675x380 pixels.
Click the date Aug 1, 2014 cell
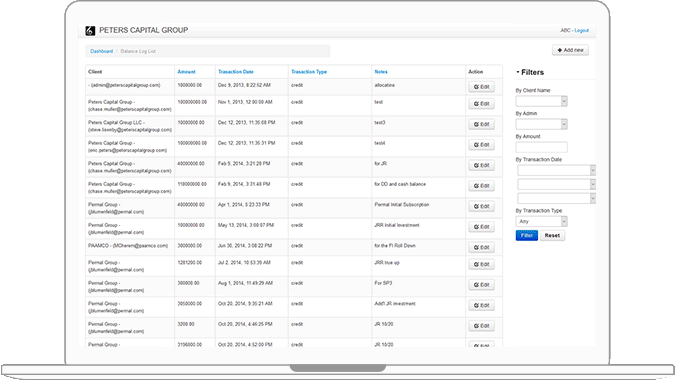251,287
